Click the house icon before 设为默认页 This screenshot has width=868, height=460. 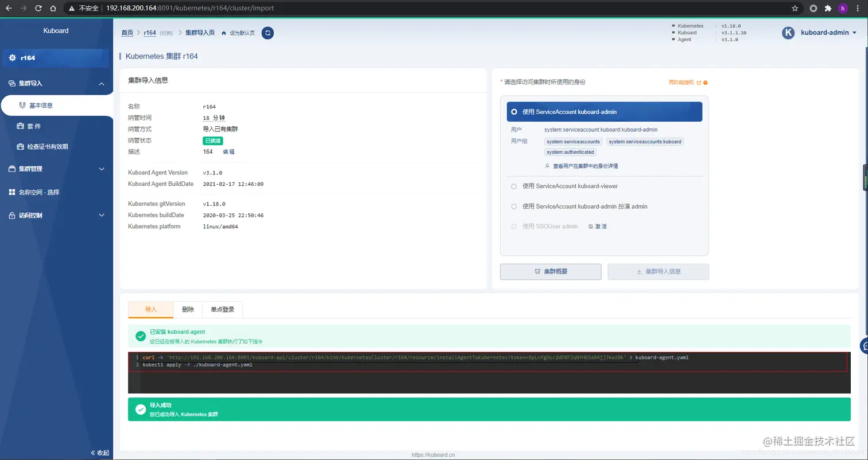[224, 33]
